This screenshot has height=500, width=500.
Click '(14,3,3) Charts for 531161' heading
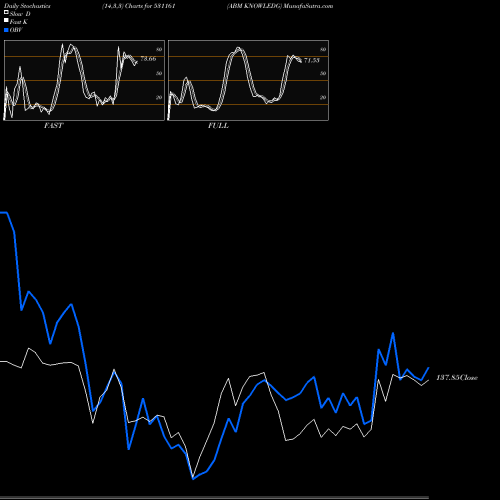click(x=139, y=6)
